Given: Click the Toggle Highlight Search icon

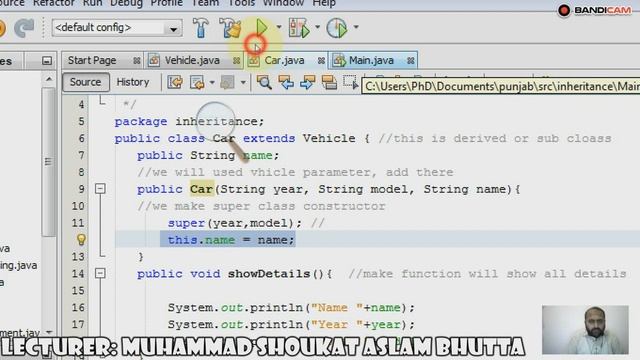Looking at the screenshot, I should pyautogui.click(x=329, y=82).
